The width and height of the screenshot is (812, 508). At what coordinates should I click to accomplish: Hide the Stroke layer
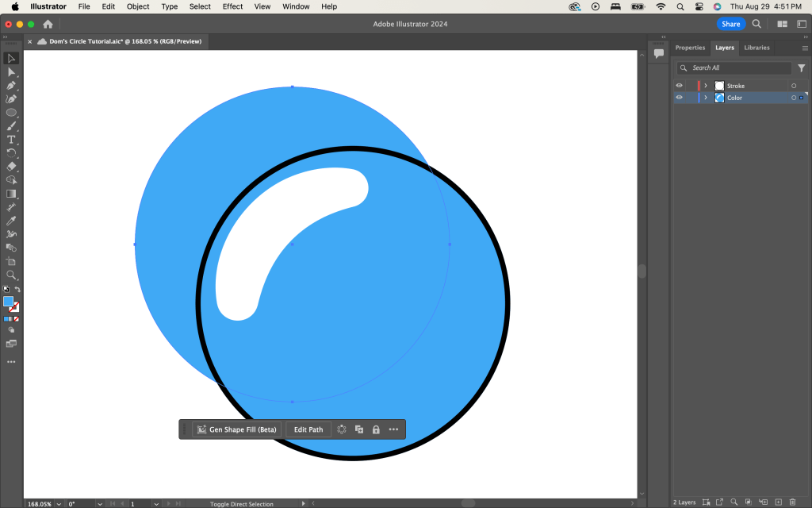pyautogui.click(x=679, y=86)
